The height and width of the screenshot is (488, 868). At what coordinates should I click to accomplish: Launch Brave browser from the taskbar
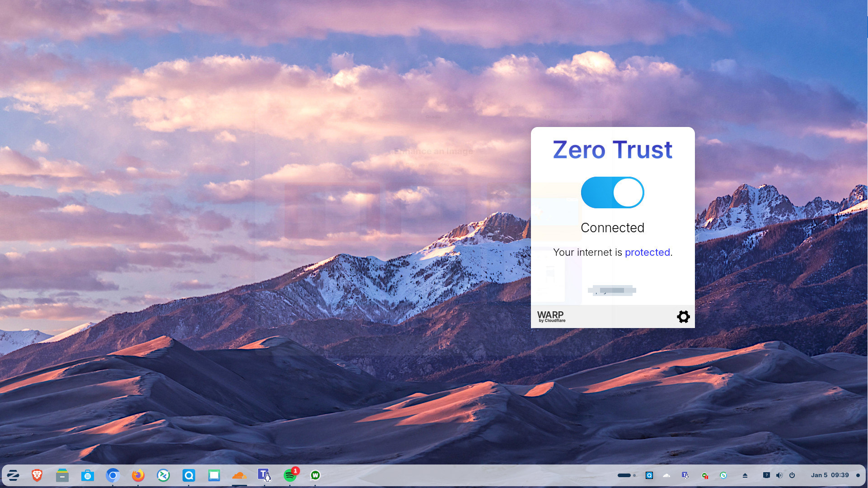(37, 475)
